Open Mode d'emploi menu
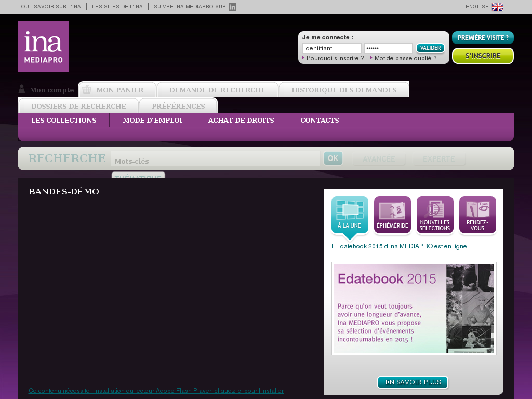 (152, 120)
